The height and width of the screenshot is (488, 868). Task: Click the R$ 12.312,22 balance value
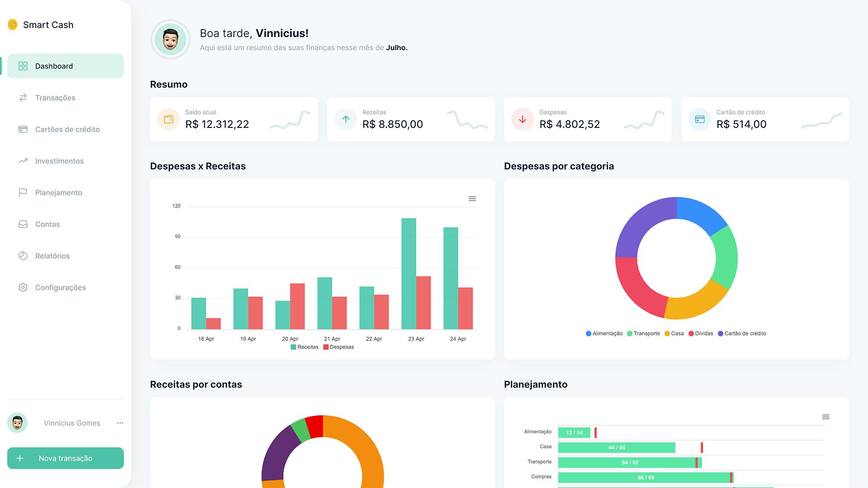tap(217, 124)
